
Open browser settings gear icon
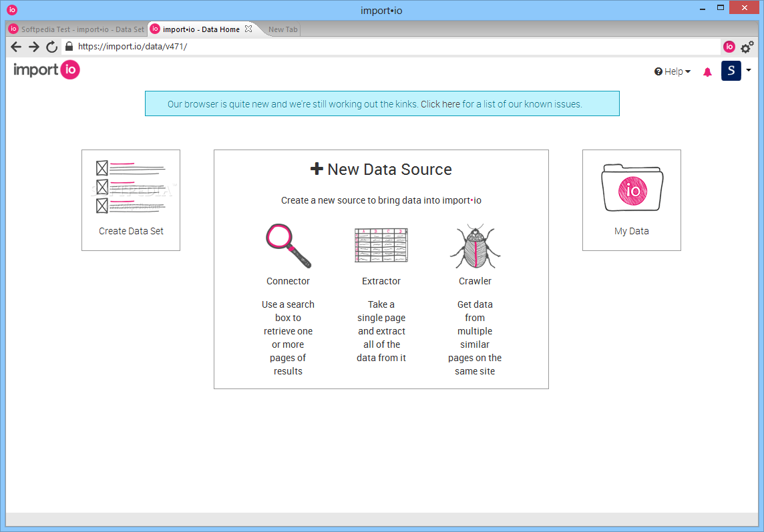[x=747, y=47]
